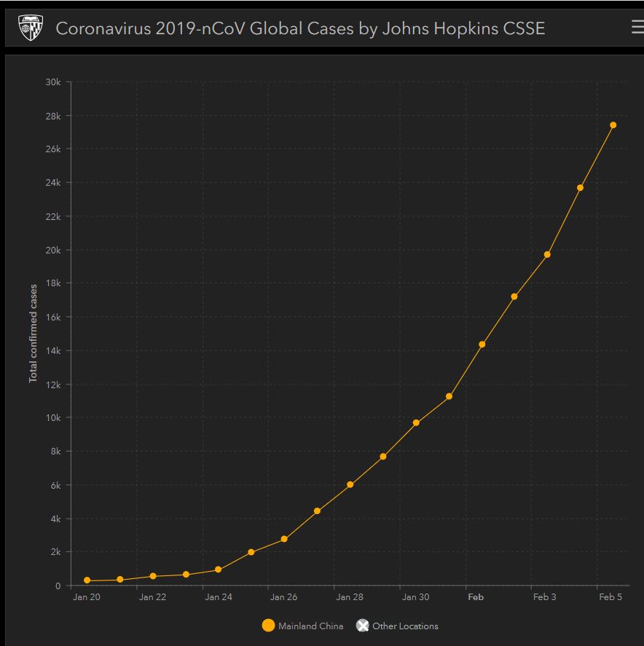This screenshot has height=646, width=644.
Task: Select the first data point at Jan 20
Action: coord(87,580)
